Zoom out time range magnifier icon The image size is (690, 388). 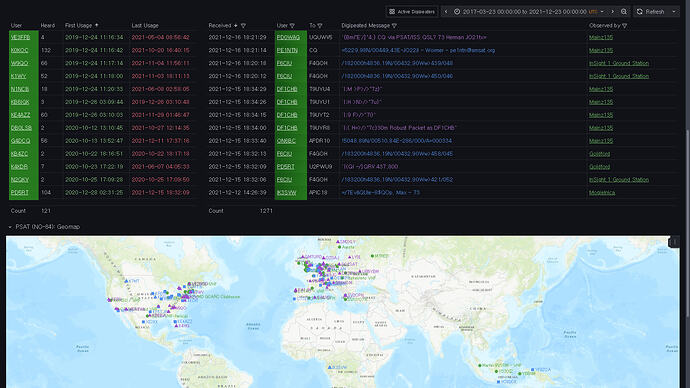(624, 11)
